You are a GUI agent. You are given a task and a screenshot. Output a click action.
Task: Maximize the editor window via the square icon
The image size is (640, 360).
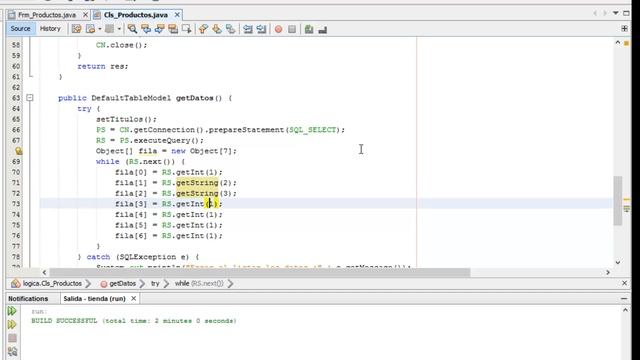click(626, 13)
